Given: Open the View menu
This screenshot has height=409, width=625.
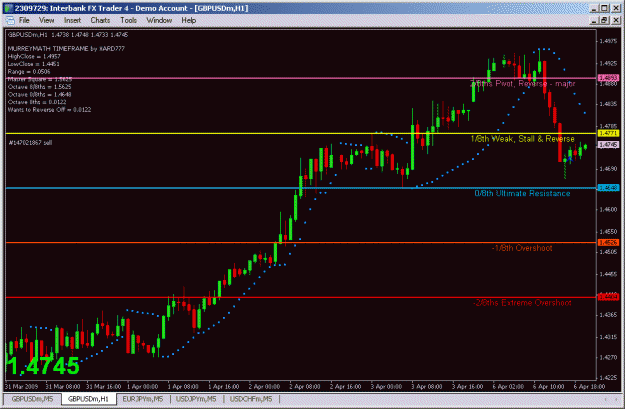Looking at the screenshot, I should 46,20.
